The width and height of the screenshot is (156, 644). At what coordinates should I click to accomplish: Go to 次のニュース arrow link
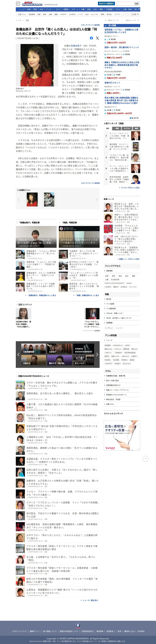(132, 20)
